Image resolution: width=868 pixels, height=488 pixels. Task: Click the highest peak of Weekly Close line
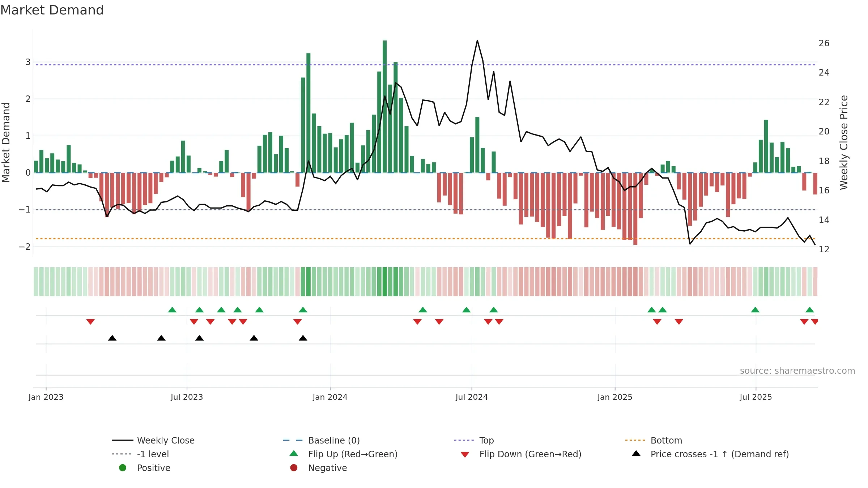477,40
